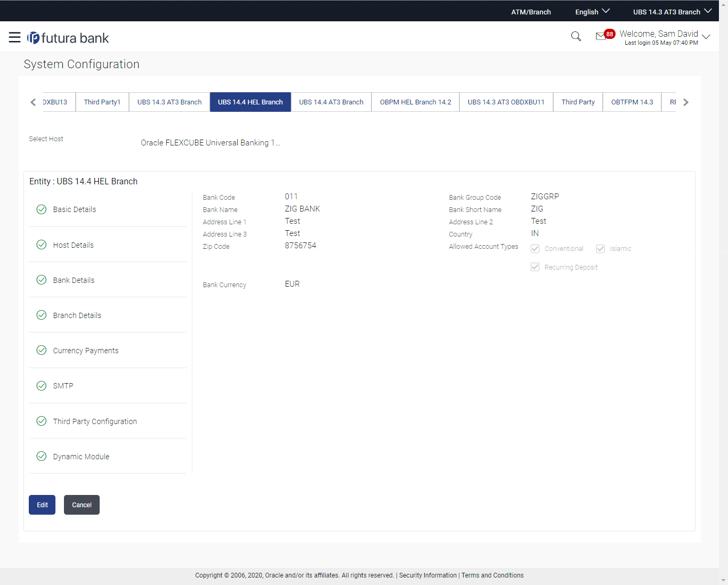Image resolution: width=728 pixels, height=585 pixels.
Task: Click the System Configuration page heading
Action: pos(82,64)
